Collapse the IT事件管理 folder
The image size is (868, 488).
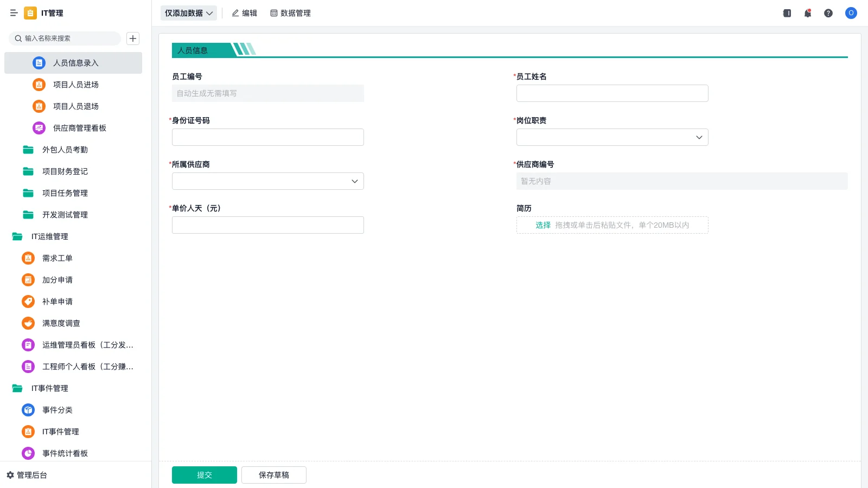tap(50, 388)
